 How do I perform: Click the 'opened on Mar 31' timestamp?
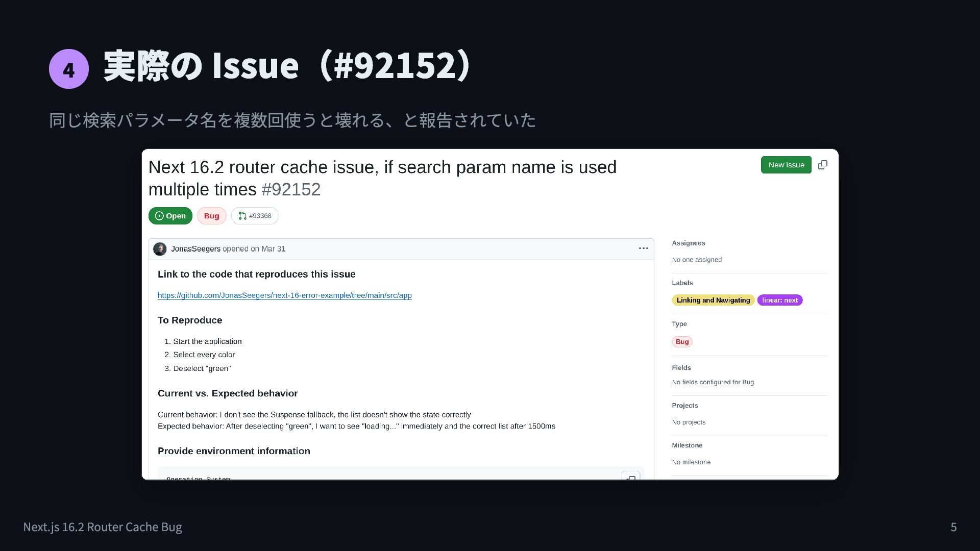tap(254, 249)
